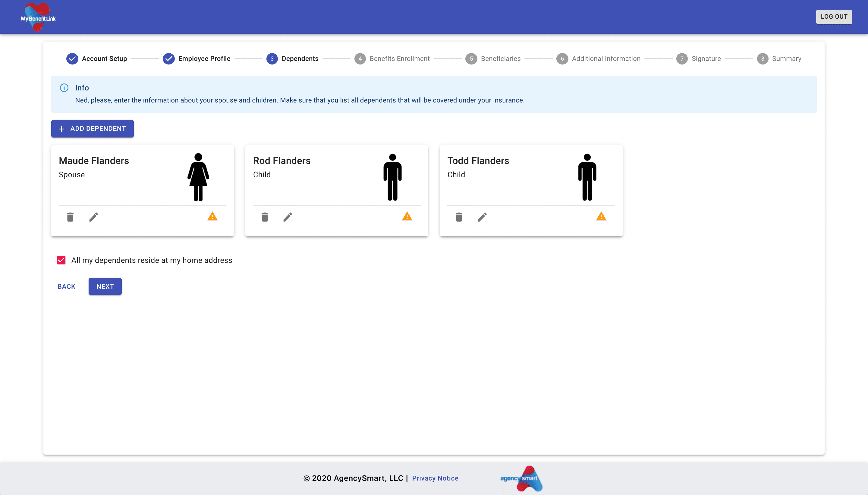Open the Privacy Notice link
Image resolution: width=868 pixels, height=495 pixels.
tap(435, 478)
